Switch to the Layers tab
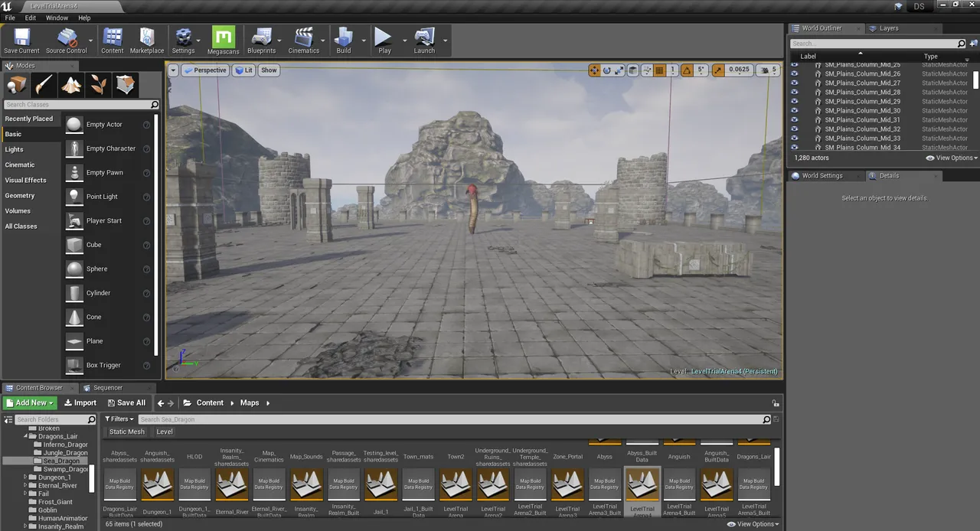This screenshot has height=531, width=980. coord(888,28)
